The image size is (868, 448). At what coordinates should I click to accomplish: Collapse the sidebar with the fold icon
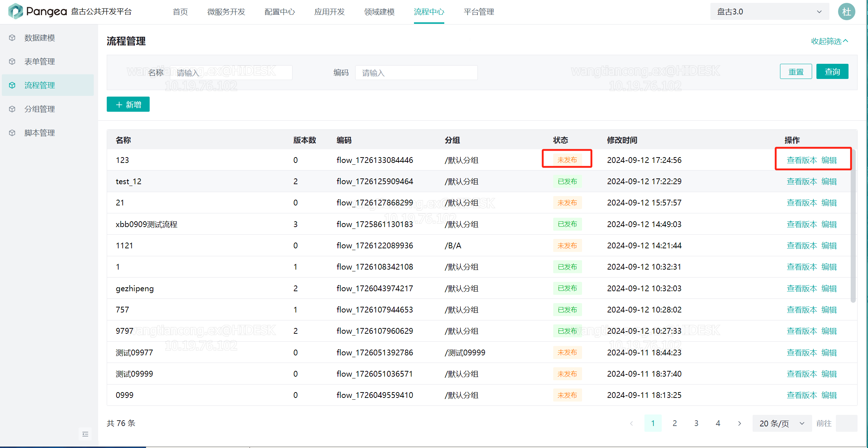point(85,434)
